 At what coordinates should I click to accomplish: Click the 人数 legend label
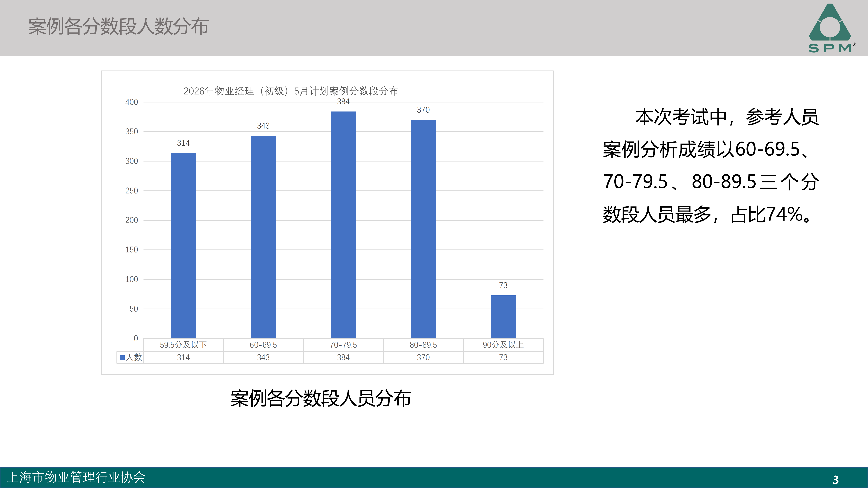click(x=134, y=357)
